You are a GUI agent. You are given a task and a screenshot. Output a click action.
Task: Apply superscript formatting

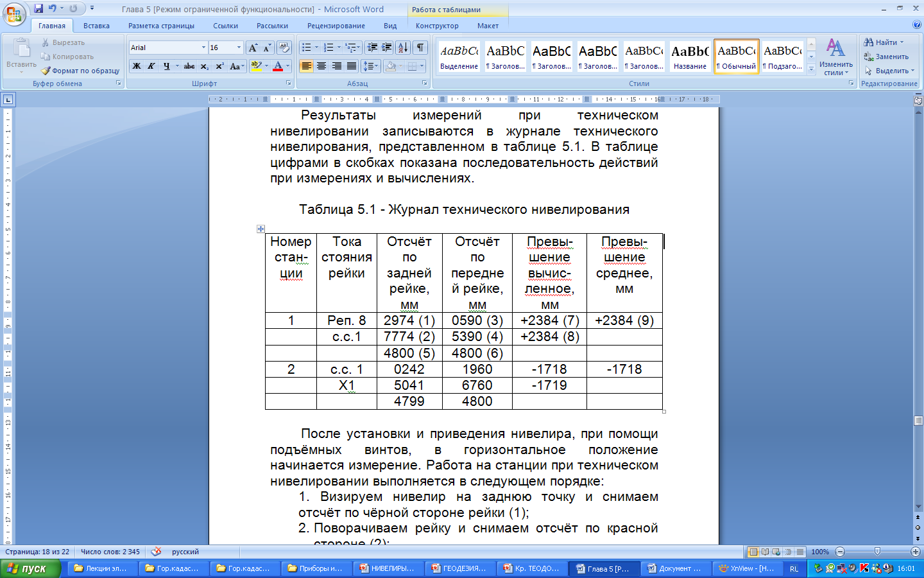pos(219,66)
